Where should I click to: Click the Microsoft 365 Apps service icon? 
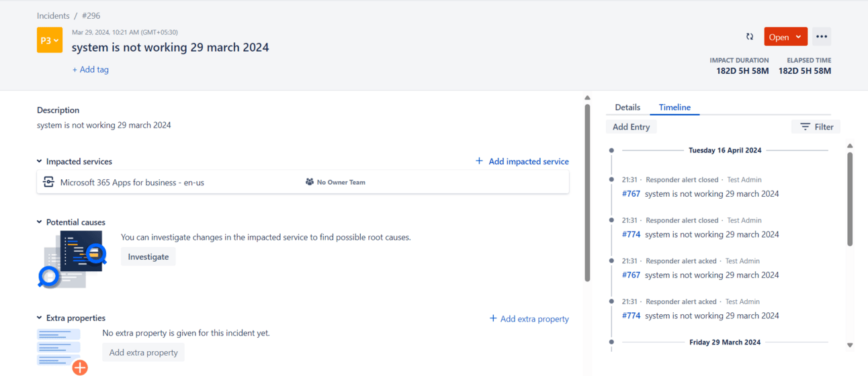(x=48, y=182)
